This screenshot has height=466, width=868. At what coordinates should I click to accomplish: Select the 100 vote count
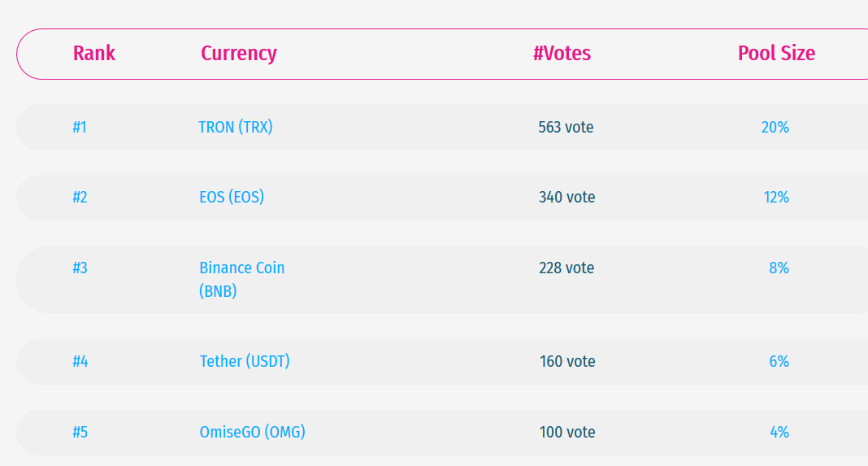point(567,433)
